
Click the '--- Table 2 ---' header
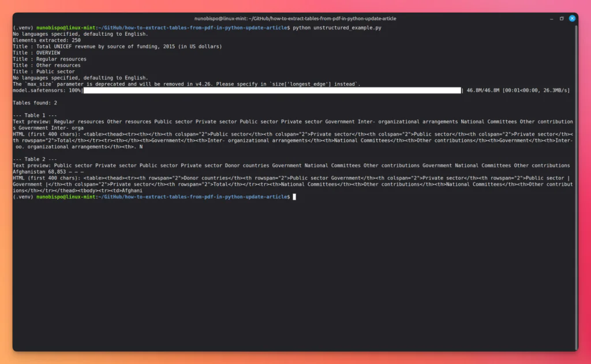pos(35,159)
